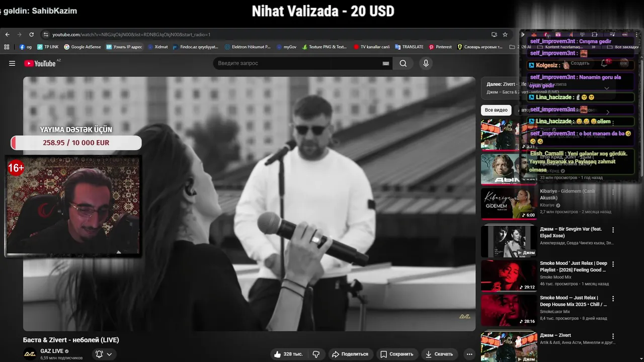Expand notification bell dropdown for GAZ LIVE
The width and height of the screenshot is (644, 362).
(104, 354)
